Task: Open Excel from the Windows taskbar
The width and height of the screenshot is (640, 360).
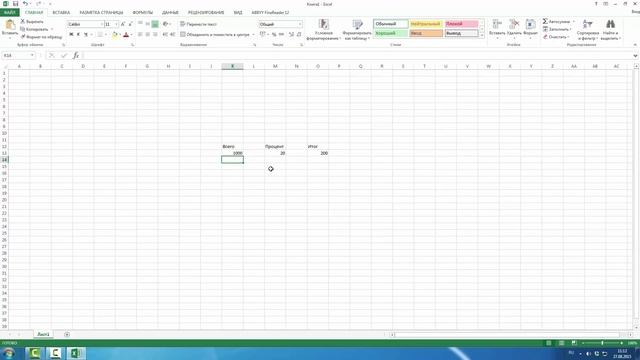Action: (76, 353)
